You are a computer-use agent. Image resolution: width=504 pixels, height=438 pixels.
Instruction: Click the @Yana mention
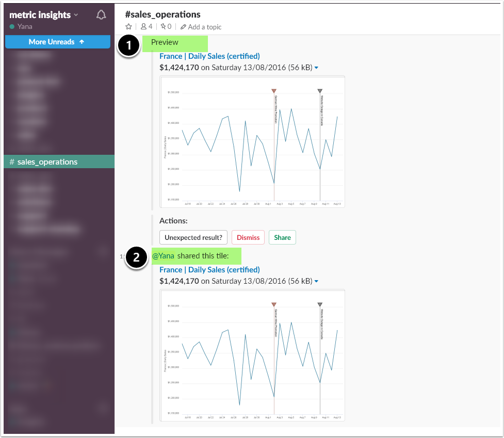coord(164,256)
